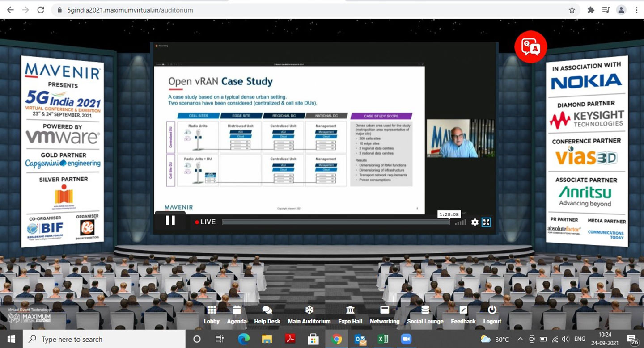644x348 pixels.
Task: Open the Feedback form
Action: (463, 315)
